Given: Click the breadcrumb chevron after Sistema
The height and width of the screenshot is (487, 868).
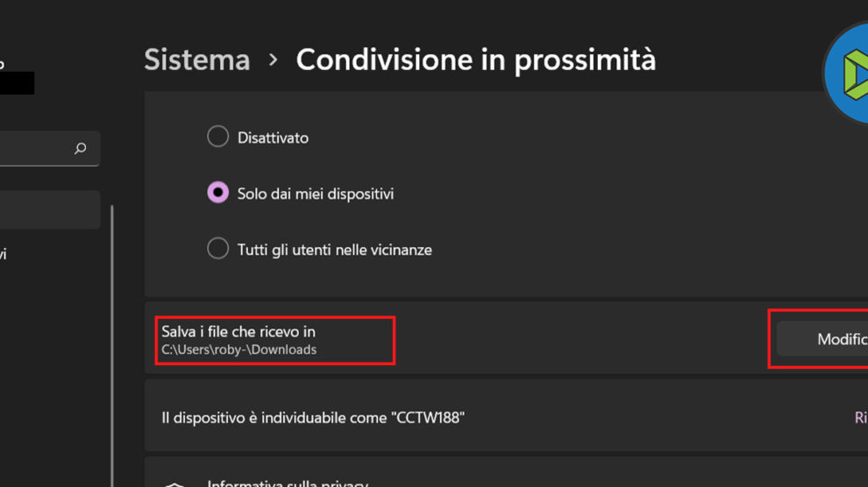Looking at the screenshot, I should [x=274, y=60].
